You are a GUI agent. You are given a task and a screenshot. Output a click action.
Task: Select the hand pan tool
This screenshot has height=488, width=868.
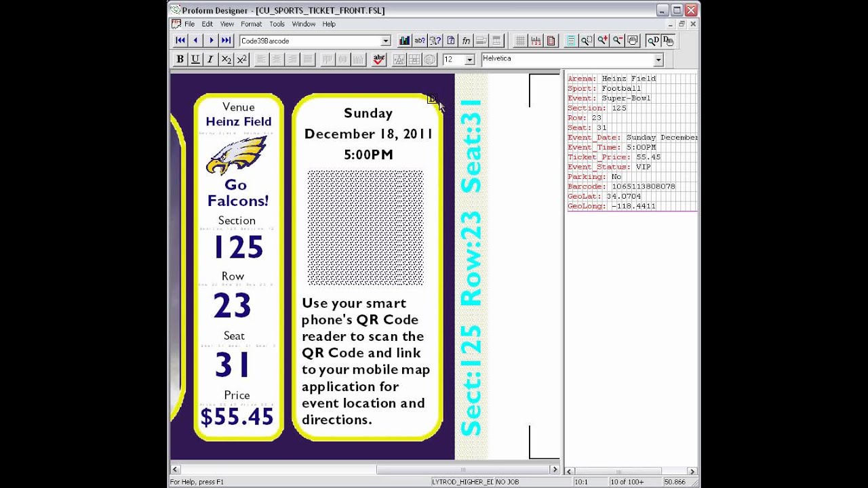(x=633, y=41)
